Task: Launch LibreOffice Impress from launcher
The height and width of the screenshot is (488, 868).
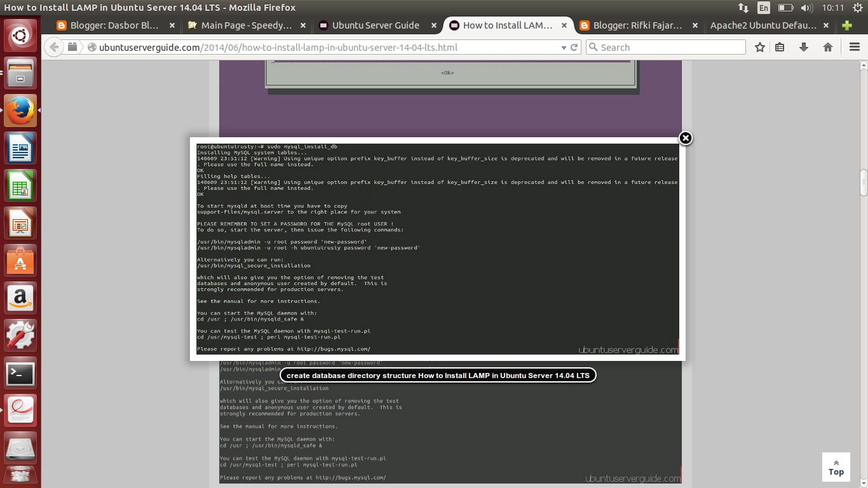Action: coord(20,224)
